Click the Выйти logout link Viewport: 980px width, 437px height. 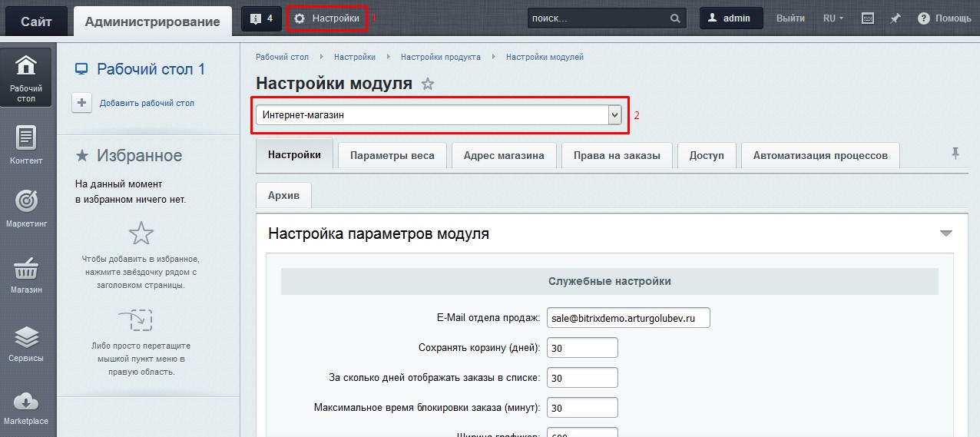[x=790, y=18]
